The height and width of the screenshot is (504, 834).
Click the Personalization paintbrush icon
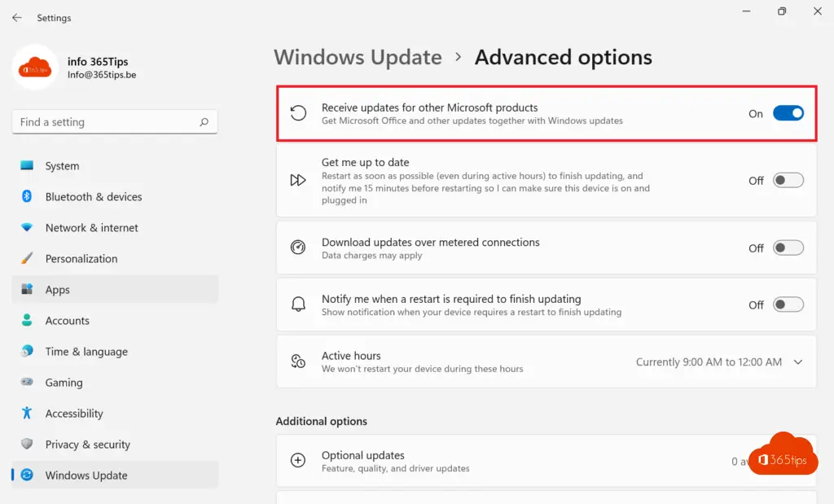pyautogui.click(x=27, y=259)
